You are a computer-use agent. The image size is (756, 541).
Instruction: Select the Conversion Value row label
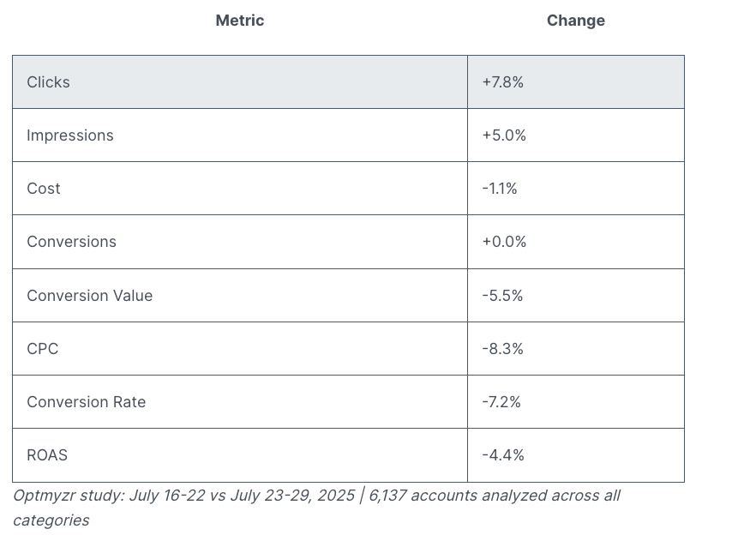pyautogui.click(x=90, y=296)
